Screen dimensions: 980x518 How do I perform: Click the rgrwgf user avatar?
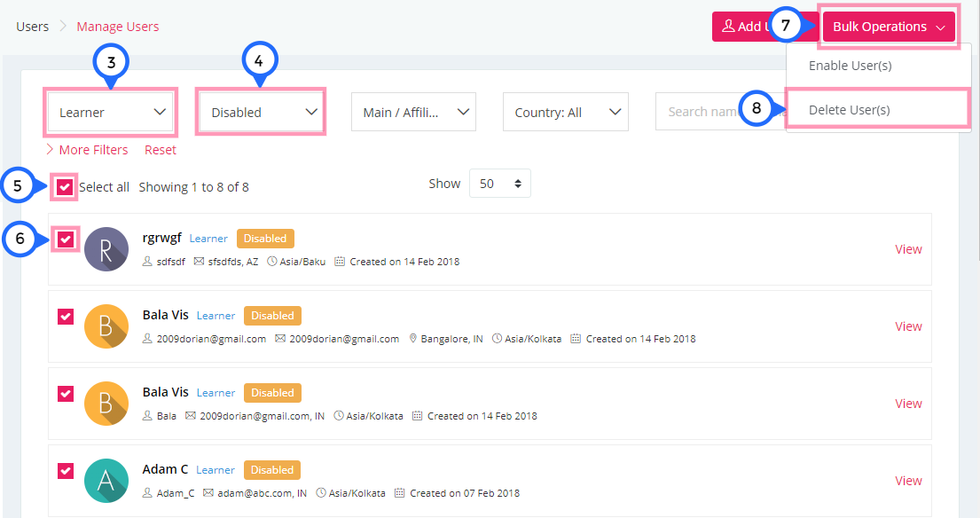106,248
